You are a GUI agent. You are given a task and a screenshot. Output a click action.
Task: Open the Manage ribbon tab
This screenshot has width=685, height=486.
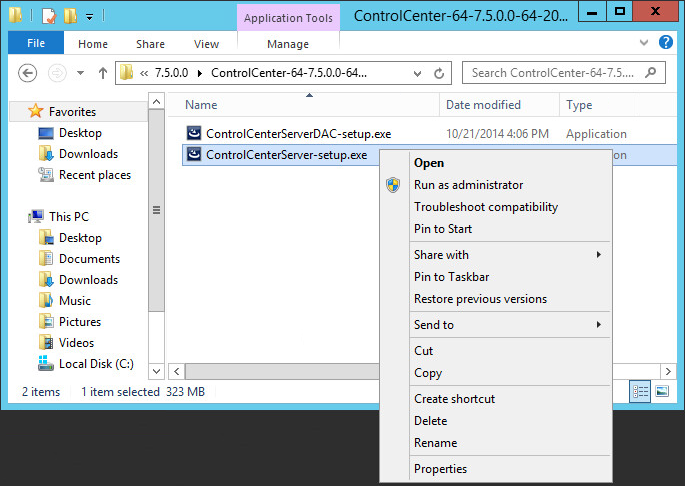pyautogui.click(x=288, y=44)
